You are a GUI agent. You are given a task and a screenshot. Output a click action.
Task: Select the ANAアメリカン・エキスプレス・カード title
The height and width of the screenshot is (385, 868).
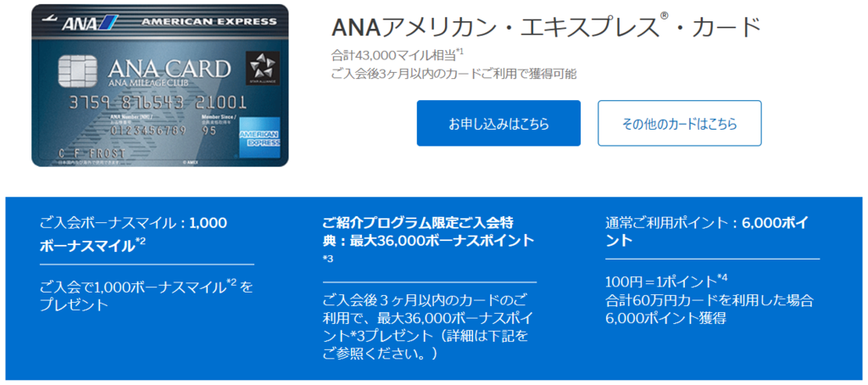click(546, 27)
